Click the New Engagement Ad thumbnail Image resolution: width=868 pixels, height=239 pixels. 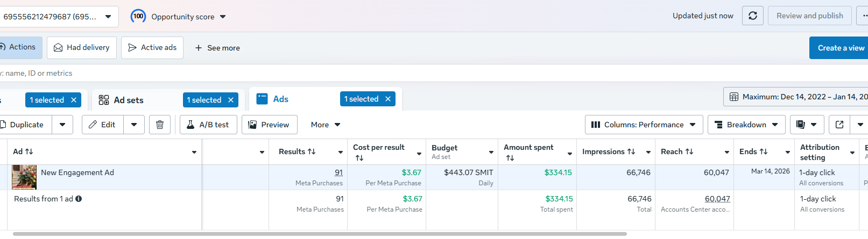[x=24, y=177]
